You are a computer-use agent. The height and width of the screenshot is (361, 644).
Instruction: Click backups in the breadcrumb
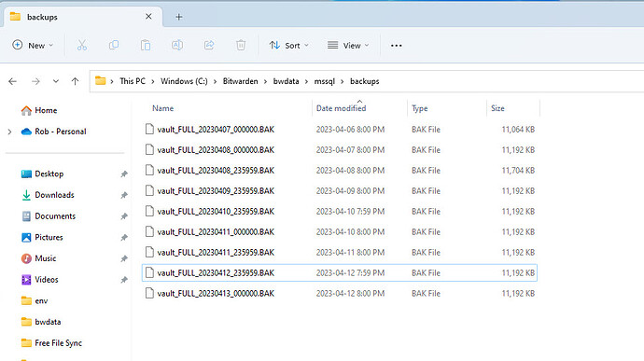point(365,81)
